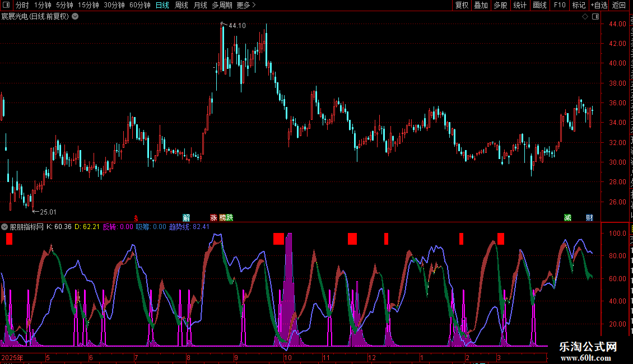633x364 pixels.
Task: Select the 5分钟 period tab
Action: click(64, 5)
